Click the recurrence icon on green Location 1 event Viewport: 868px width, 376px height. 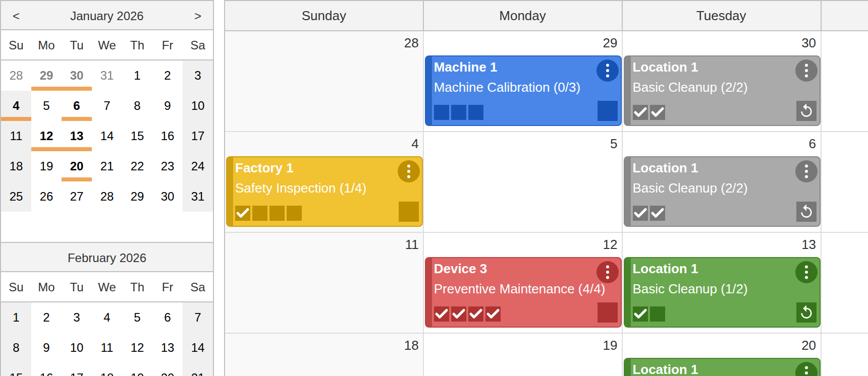(806, 312)
